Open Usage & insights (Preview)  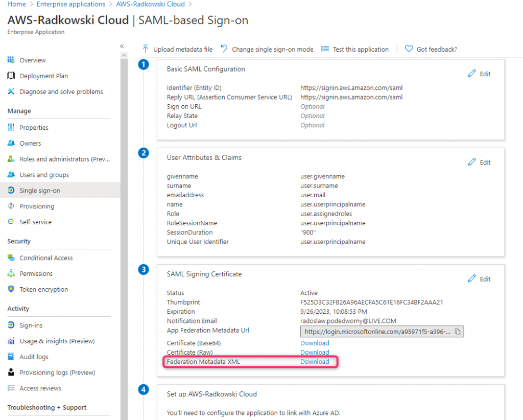(x=57, y=341)
